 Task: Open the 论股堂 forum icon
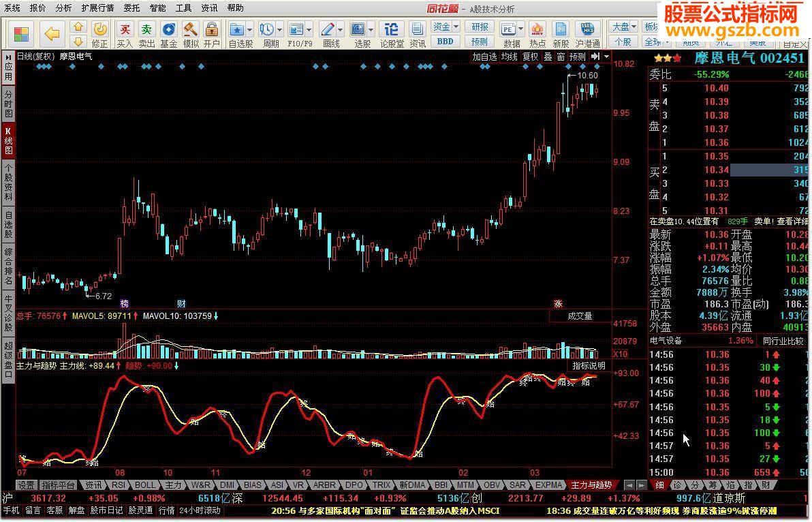point(392,29)
